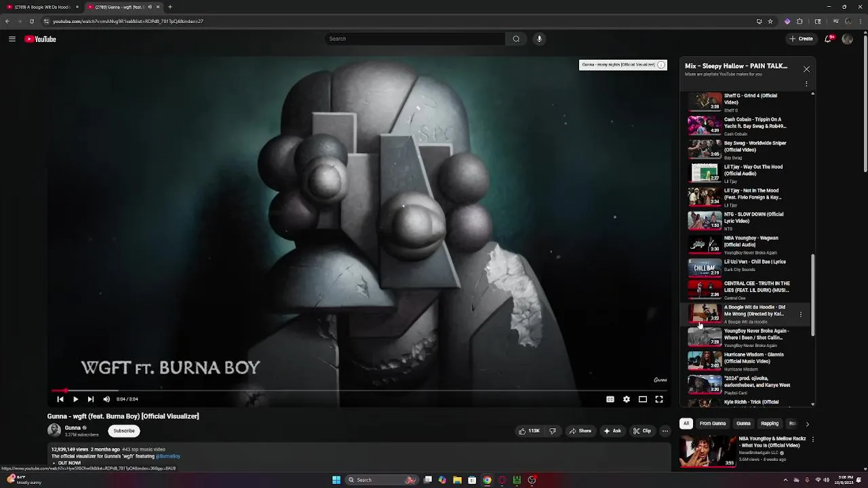Subscribe to the Gunna channel
This screenshot has height=488, width=868.
tap(124, 431)
